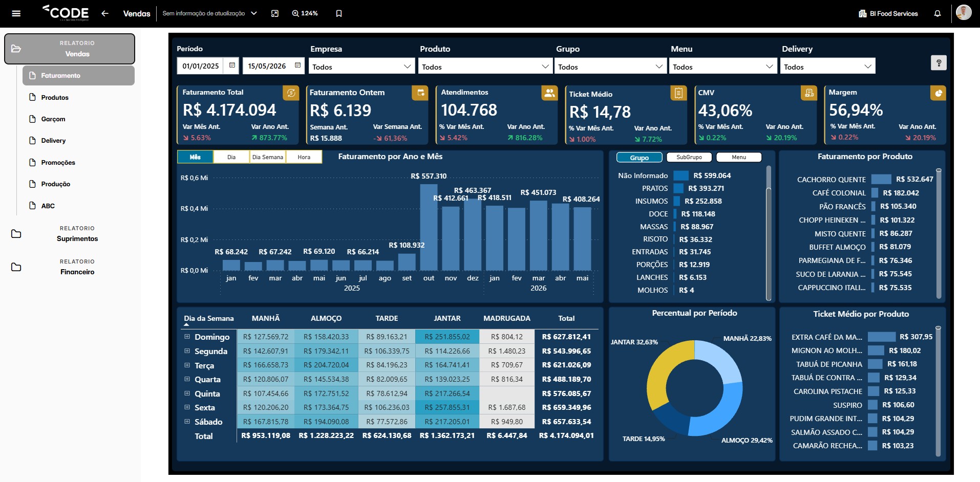Open the start date calendar picker
The width and height of the screenshot is (980, 482).
point(232,65)
